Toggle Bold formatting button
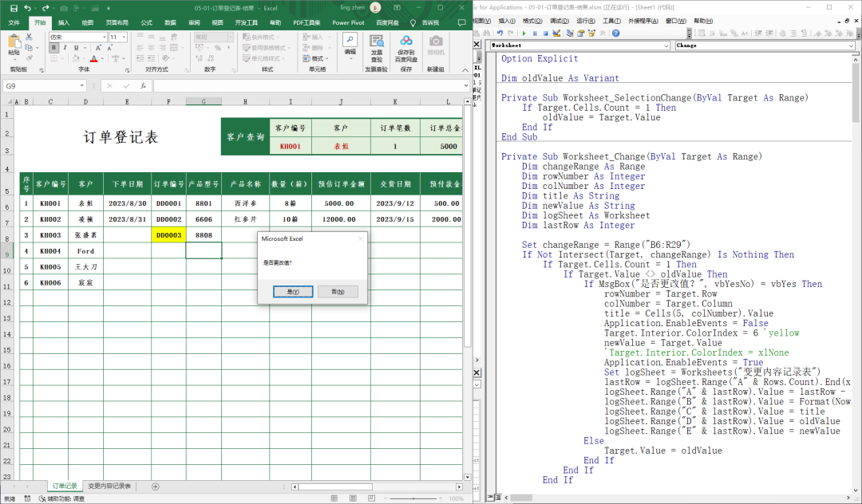The height and width of the screenshot is (504, 862). pyautogui.click(x=54, y=48)
